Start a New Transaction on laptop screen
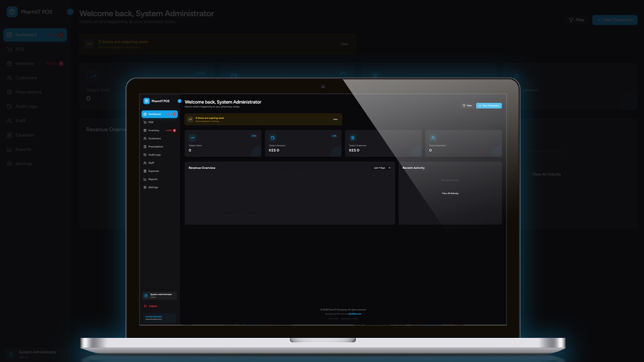 click(x=489, y=106)
